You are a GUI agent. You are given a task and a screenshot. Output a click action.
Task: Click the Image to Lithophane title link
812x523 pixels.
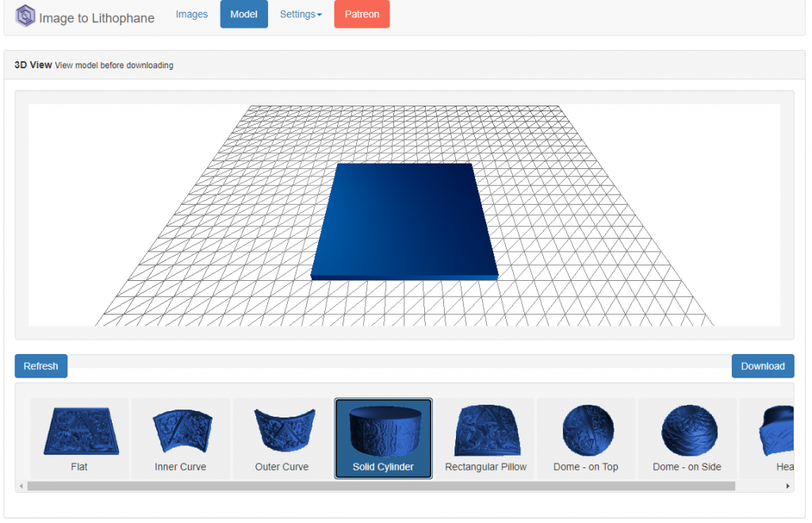(96, 17)
